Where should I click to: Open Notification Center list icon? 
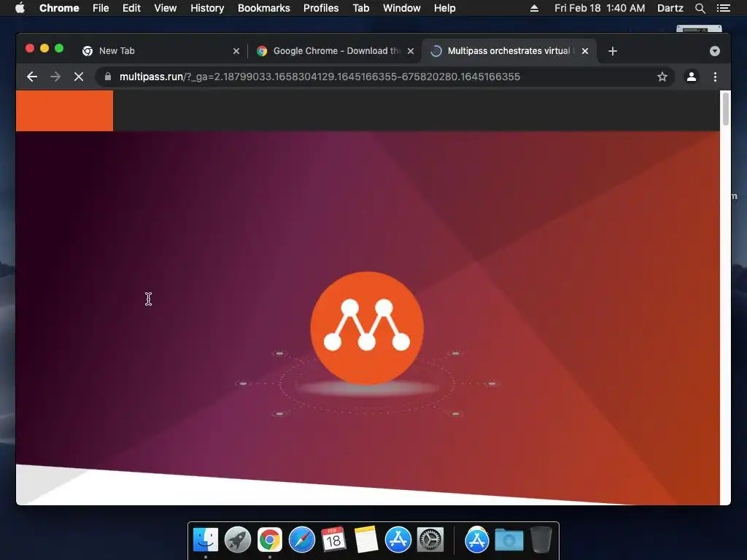click(724, 8)
